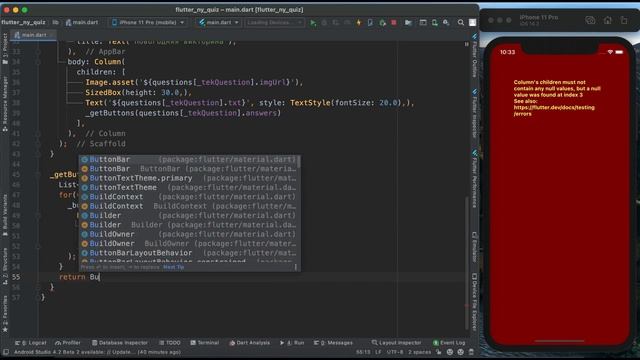The height and width of the screenshot is (360, 640).
Task: Open main.dart run configuration dropdown
Action: (218, 22)
